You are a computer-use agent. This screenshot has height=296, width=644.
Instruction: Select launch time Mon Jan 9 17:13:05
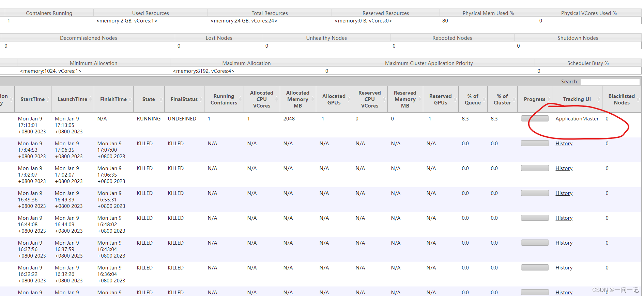click(68, 125)
